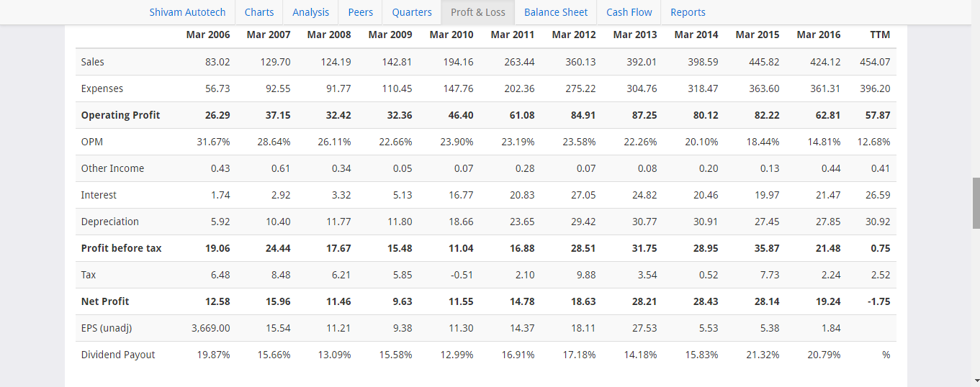Click the Mar 2006 column header
Screen dimensions: 980x387
point(208,35)
